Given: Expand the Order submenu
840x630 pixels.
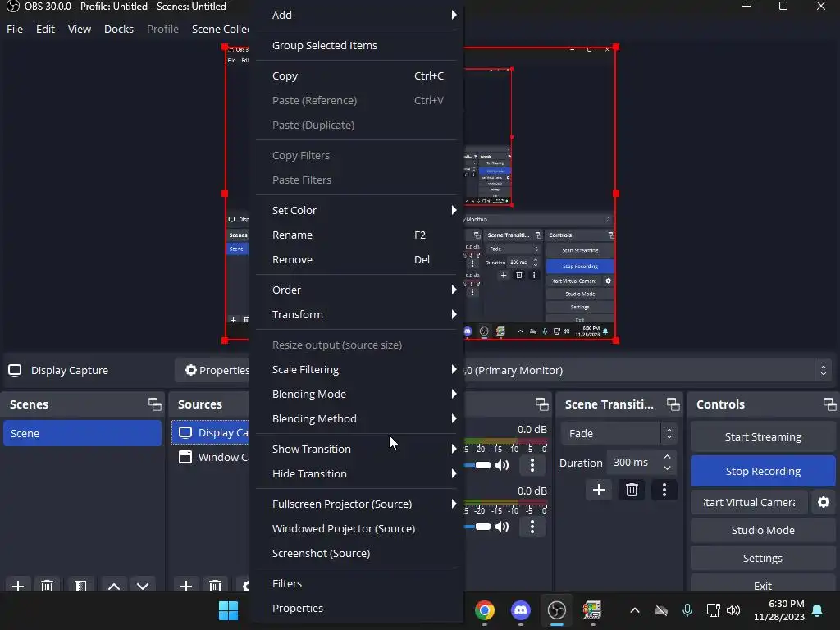Looking at the screenshot, I should (357, 290).
